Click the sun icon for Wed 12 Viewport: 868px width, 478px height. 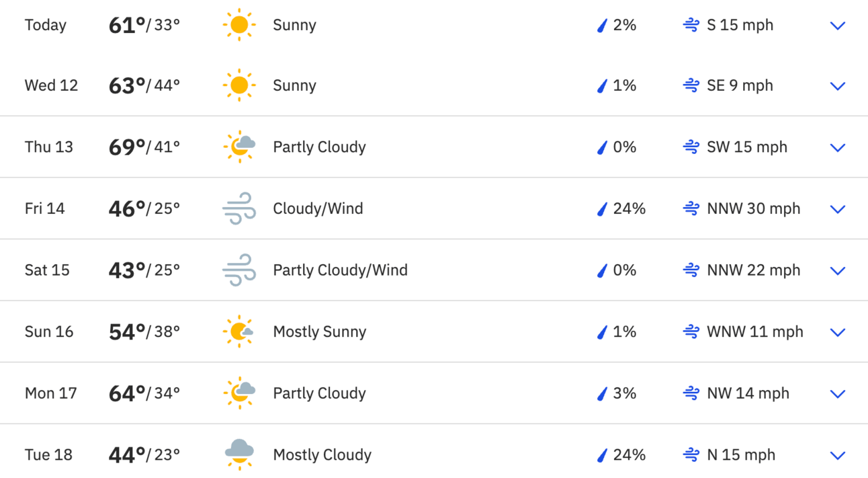click(x=239, y=86)
